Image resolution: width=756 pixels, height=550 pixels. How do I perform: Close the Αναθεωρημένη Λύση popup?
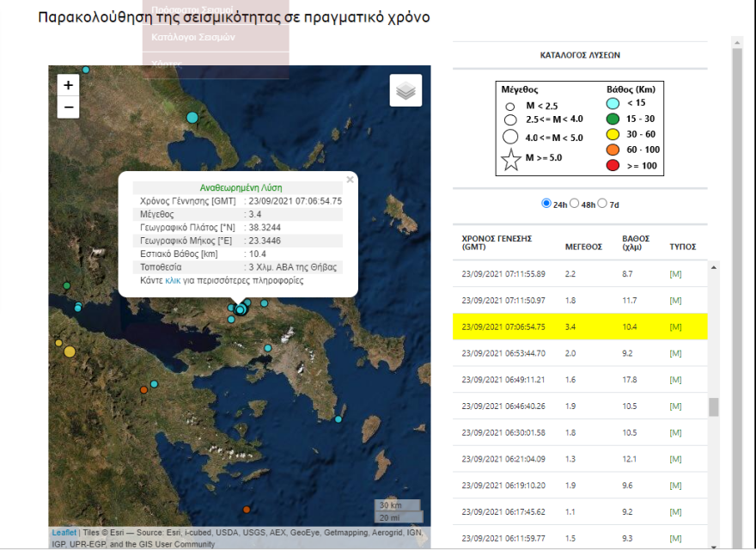click(x=350, y=179)
